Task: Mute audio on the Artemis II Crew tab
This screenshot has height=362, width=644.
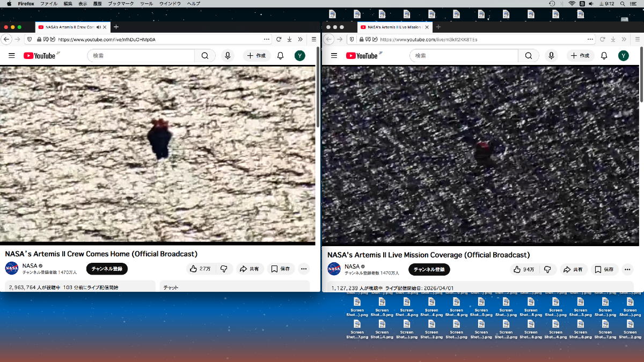Action: coord(99,27)
